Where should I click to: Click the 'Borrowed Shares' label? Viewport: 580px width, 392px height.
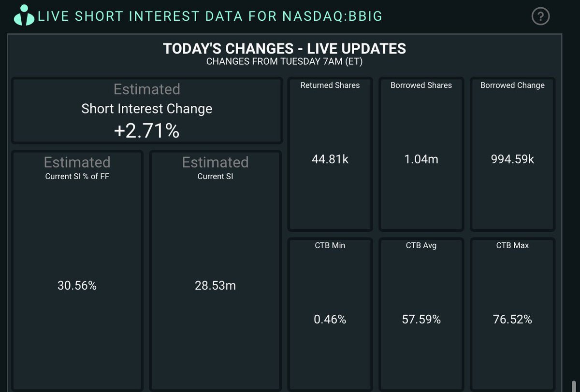click(421, 85)
